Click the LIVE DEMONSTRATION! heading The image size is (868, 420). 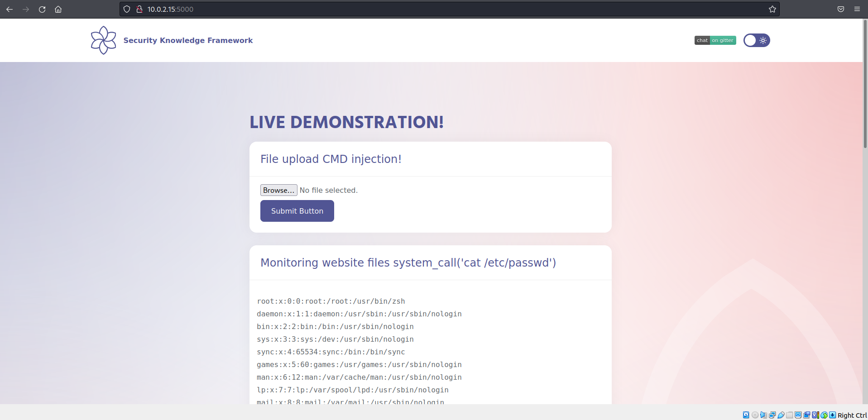coord(347,122)
